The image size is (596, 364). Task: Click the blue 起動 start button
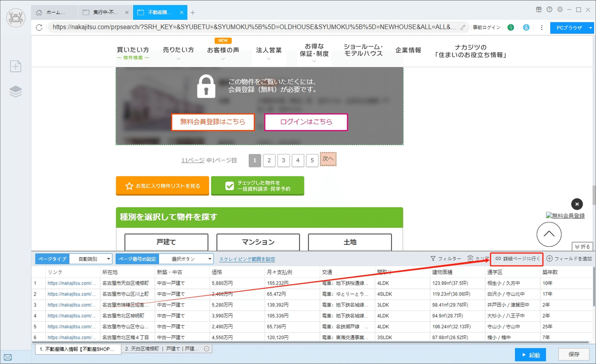pyautogui.click(x=530, y=355)
